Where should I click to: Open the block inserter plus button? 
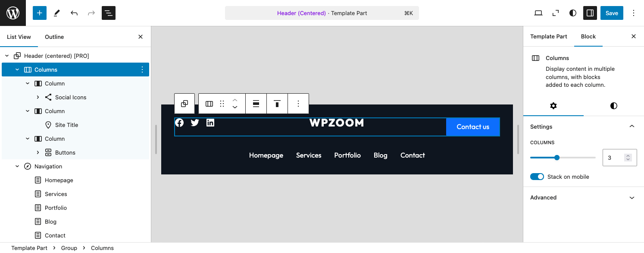click(39, 13)
